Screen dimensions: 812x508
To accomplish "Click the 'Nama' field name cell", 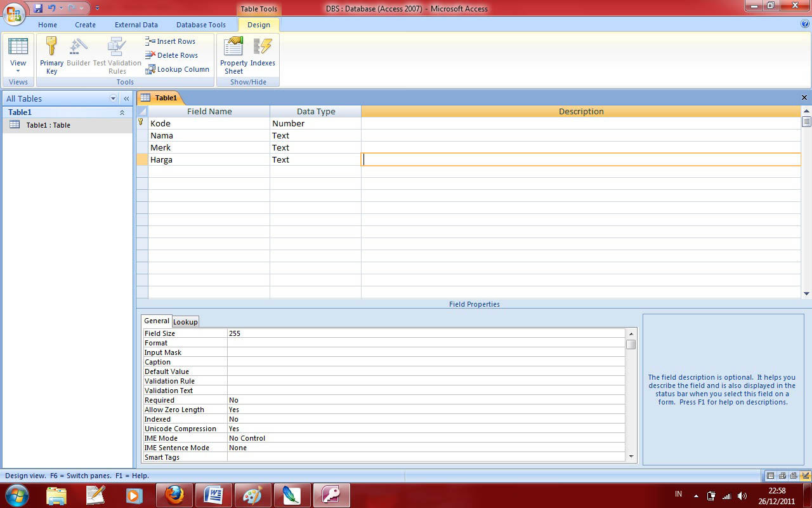I will click(x=209, y=135).
